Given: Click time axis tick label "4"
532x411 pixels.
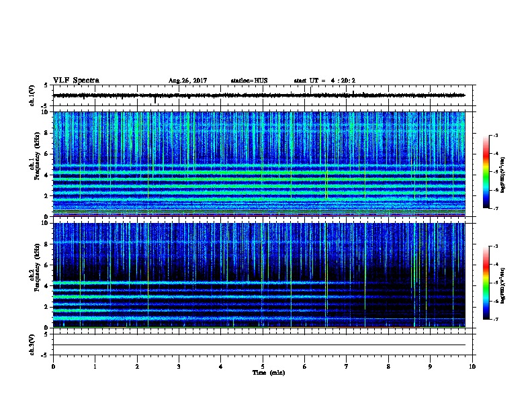Looking at the screenshot, I should point(221,367).
